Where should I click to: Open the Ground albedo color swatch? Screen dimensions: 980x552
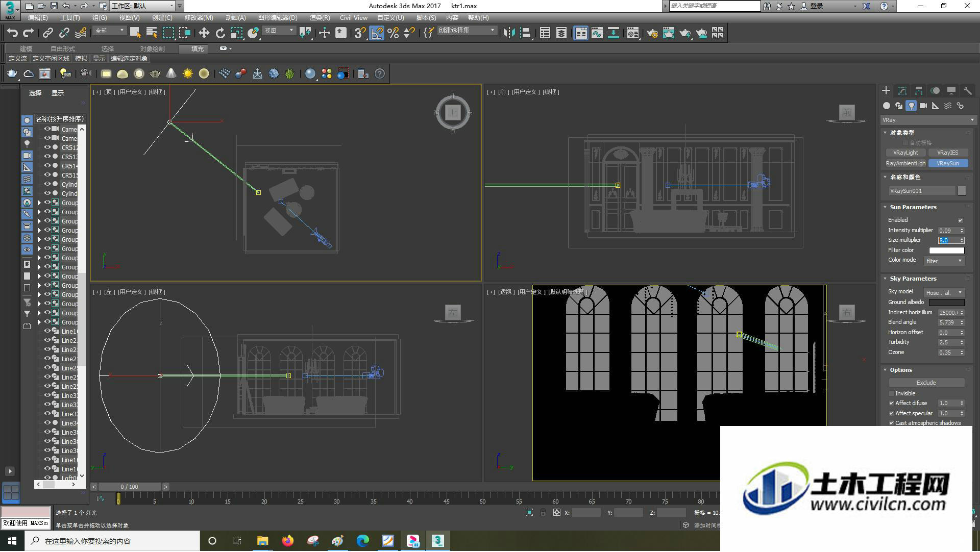[946, 303]
